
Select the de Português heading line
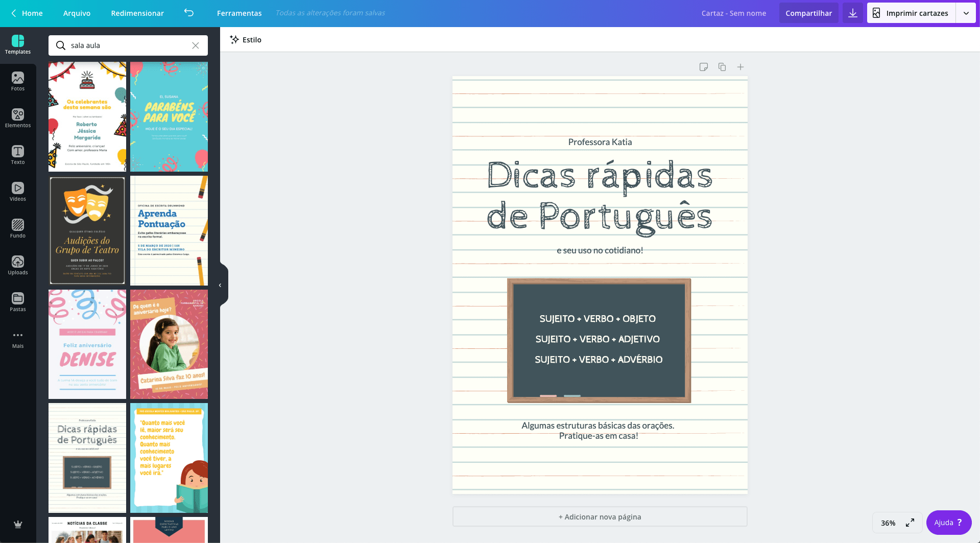600,218
